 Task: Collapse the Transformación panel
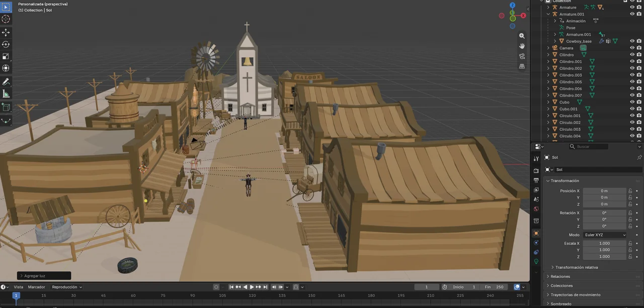click(565, 180)
